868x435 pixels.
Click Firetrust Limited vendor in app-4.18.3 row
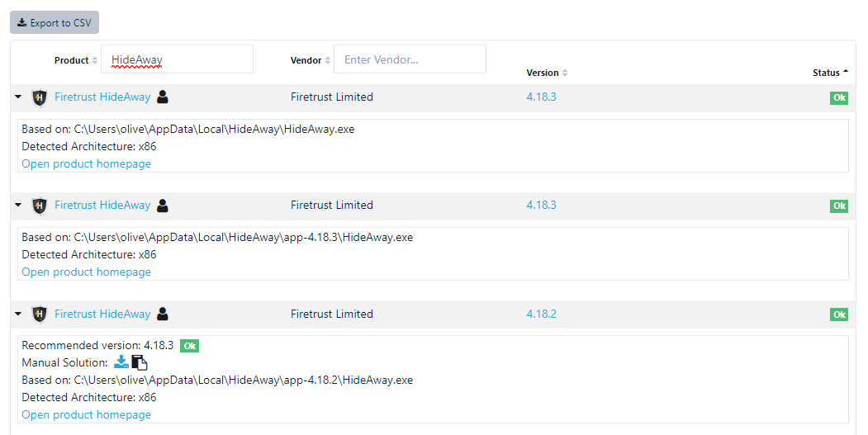pos(331,206)
